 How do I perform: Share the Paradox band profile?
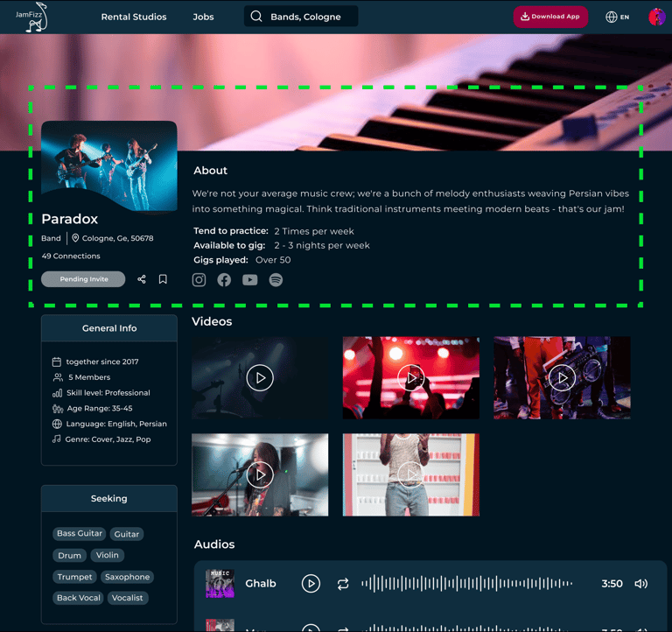tap(142, 279)
